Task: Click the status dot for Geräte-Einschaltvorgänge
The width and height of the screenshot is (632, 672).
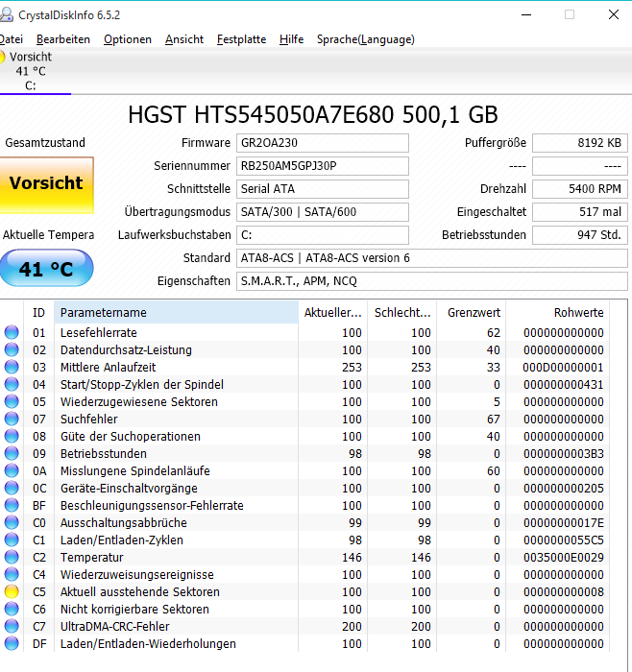Action: (x=12, y=488)
